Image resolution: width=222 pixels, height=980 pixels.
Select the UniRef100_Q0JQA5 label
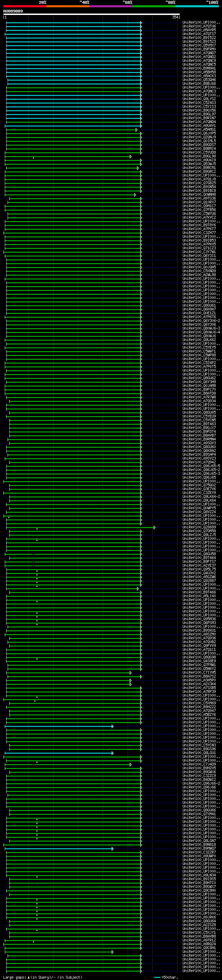click(199, 267)
